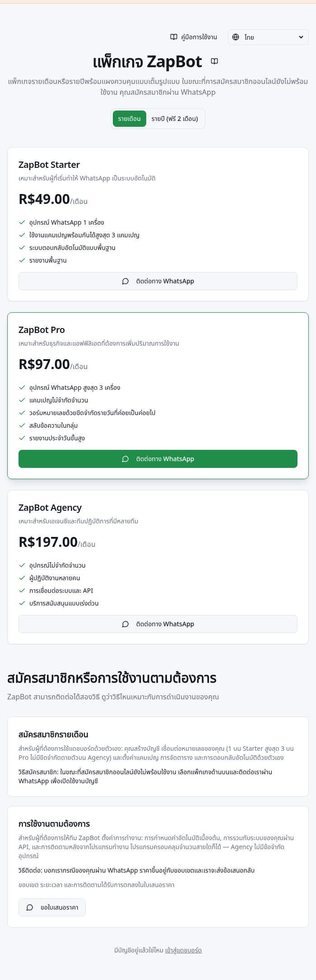Click chat bubble icon in ขอใบเสนอราคา button

click(x=30, y=907)
